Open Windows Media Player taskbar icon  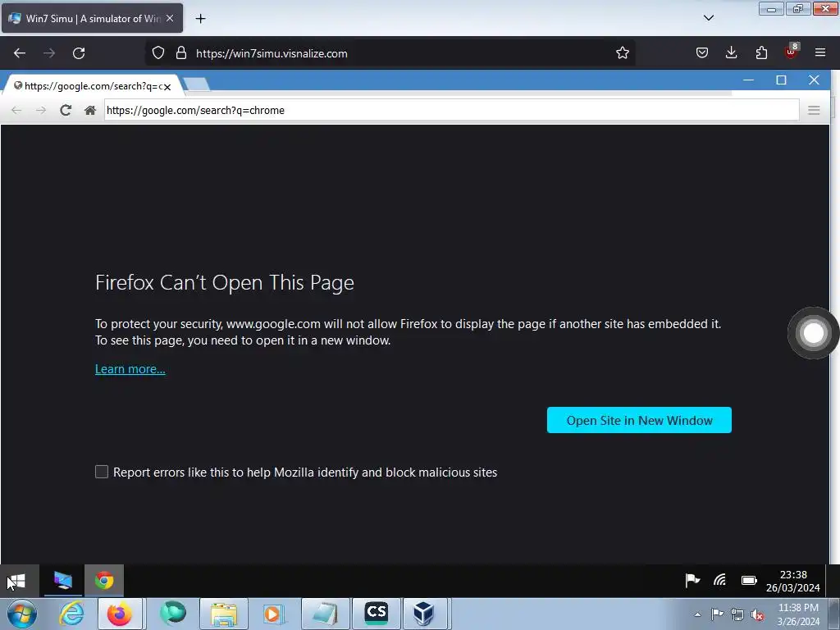coord(273,614)
